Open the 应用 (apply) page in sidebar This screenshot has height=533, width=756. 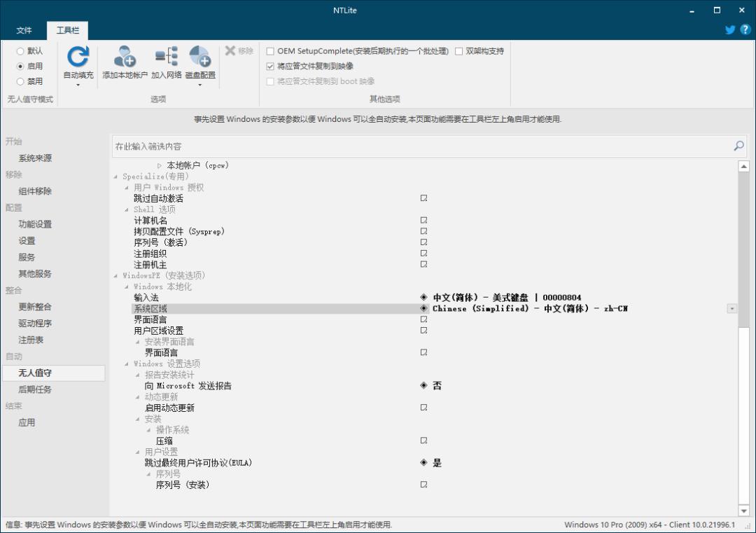click(x=29, y=422)
